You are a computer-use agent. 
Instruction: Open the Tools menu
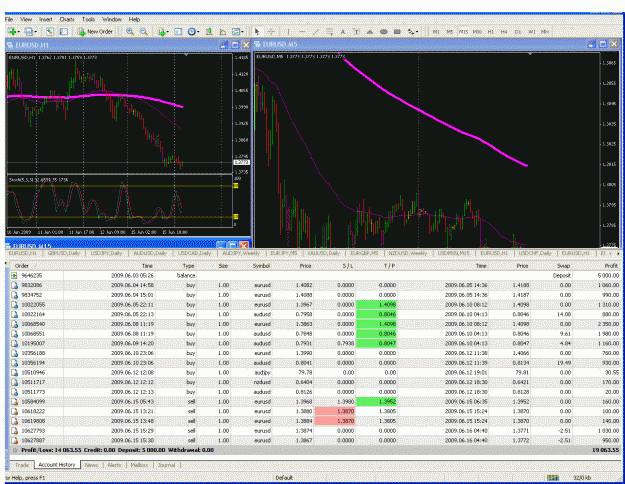click(88, 19)
